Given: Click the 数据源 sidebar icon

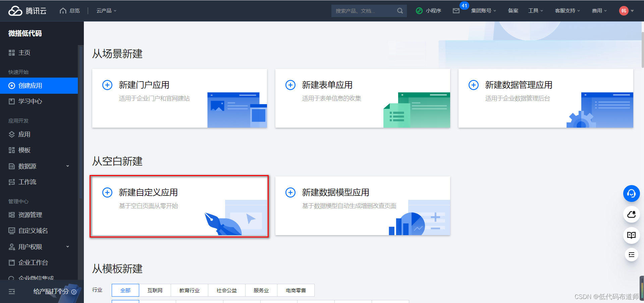Looking at the screenshot, I should point(12,166).
